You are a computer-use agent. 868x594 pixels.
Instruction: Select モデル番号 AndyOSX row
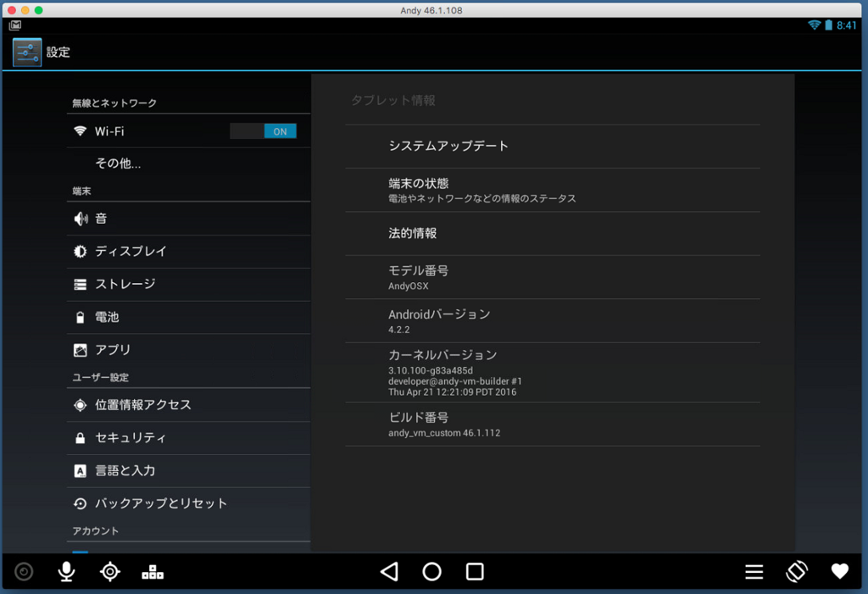[553, 277]
